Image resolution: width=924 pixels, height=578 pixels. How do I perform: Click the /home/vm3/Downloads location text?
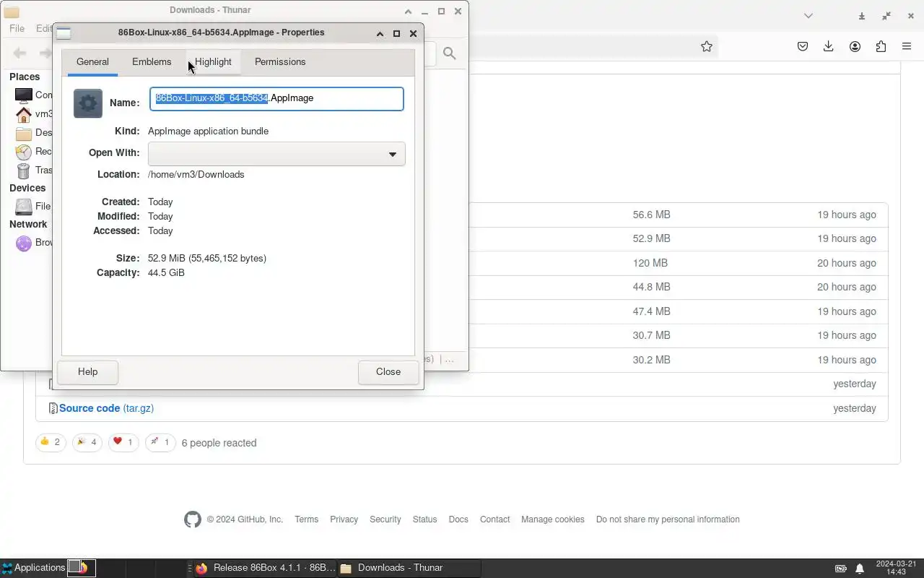tap(196, 175)
